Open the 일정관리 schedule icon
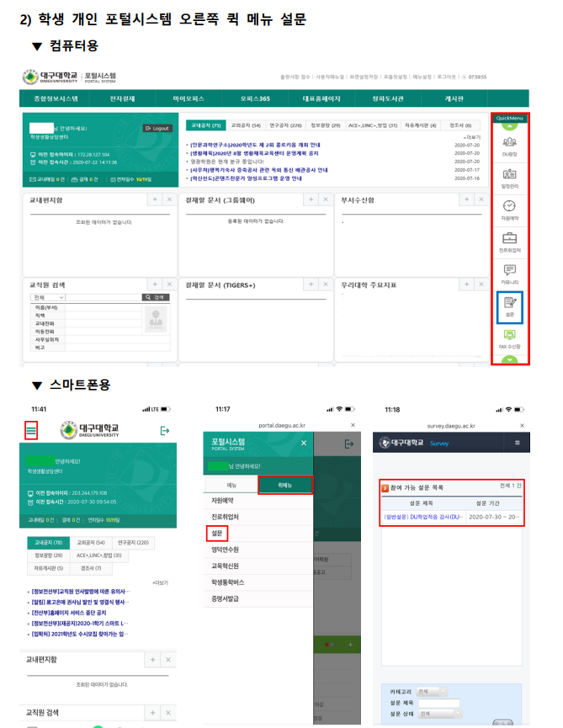This screenshot has height=728, width=563. [510, 177]
